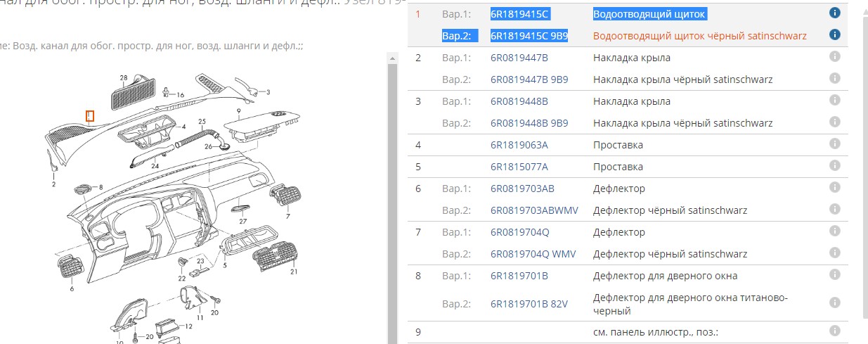Click blue info icon for 6R1819415C

835,13
